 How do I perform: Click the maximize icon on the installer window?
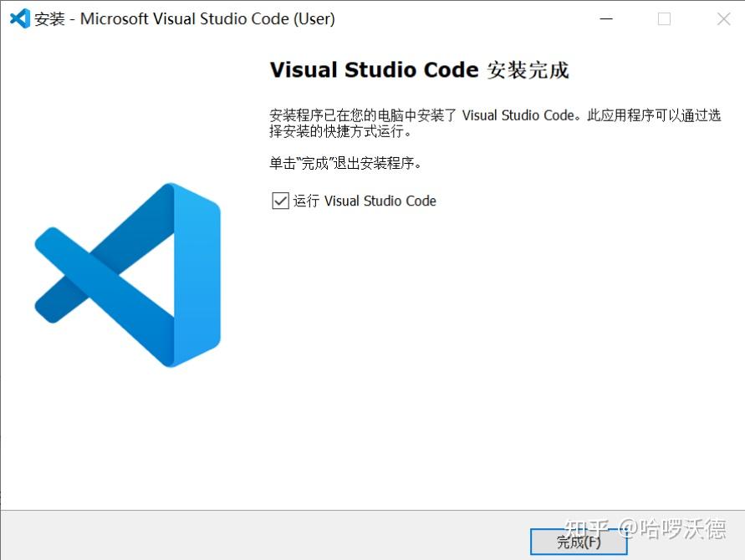tap(665, 18)
